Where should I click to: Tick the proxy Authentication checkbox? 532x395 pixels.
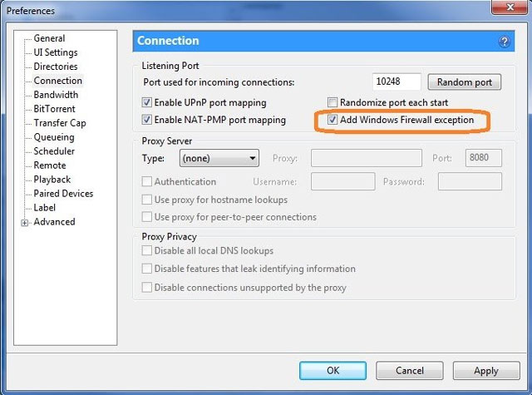tap(146, 181)
